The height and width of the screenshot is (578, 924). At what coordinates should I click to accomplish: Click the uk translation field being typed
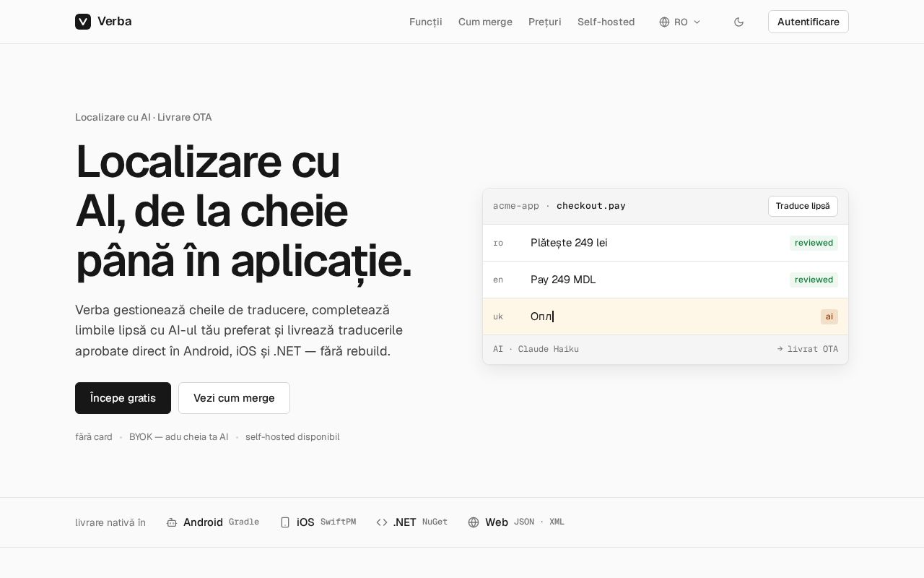(666, 316)
